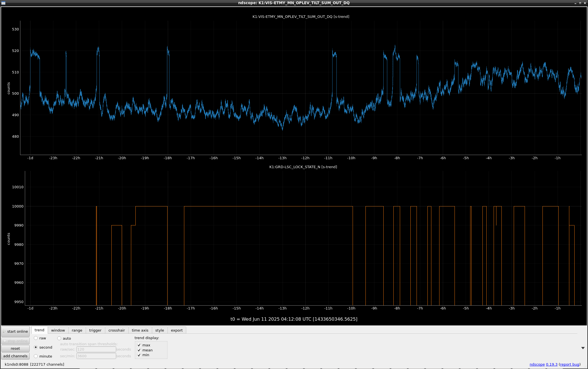The height and width of the screenshot is (369, 588).
Task: Click the bottom plot counts axis label
Action: point(9,239)
